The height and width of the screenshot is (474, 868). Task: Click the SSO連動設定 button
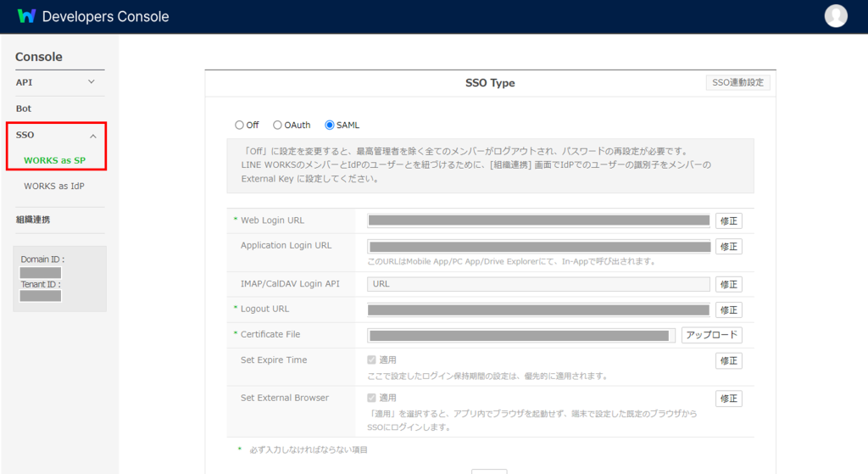(x=737, y=83)
